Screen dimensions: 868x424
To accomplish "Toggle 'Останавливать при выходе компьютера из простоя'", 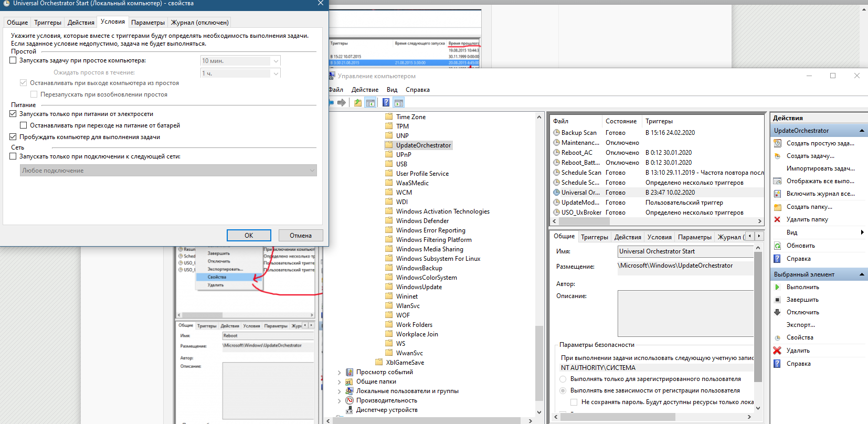I will pyautogui.click(x=24, y=83).
